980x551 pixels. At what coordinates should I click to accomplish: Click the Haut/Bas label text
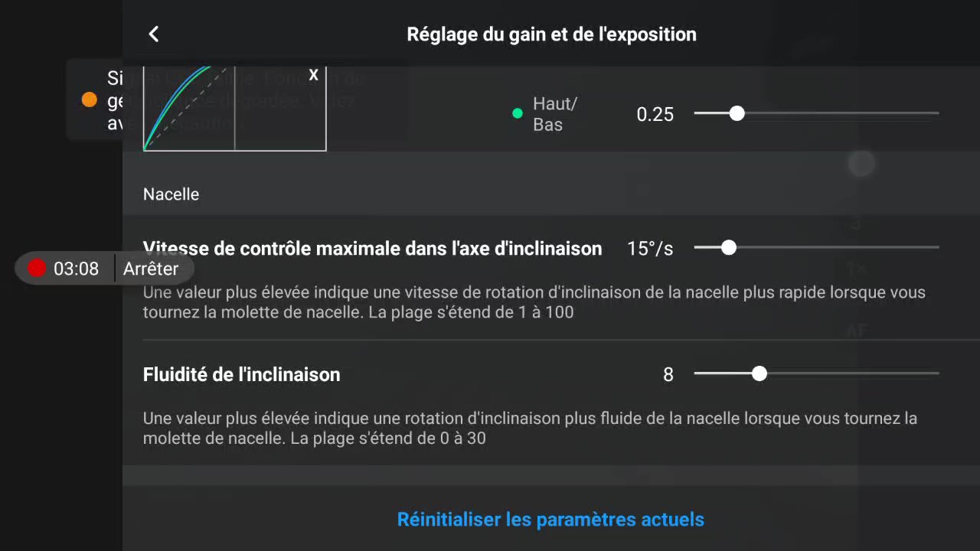pos(555,114)
